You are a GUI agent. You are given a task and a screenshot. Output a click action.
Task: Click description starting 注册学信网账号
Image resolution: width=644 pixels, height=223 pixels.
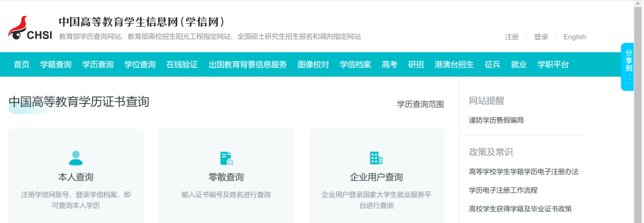tap(76, 200)
